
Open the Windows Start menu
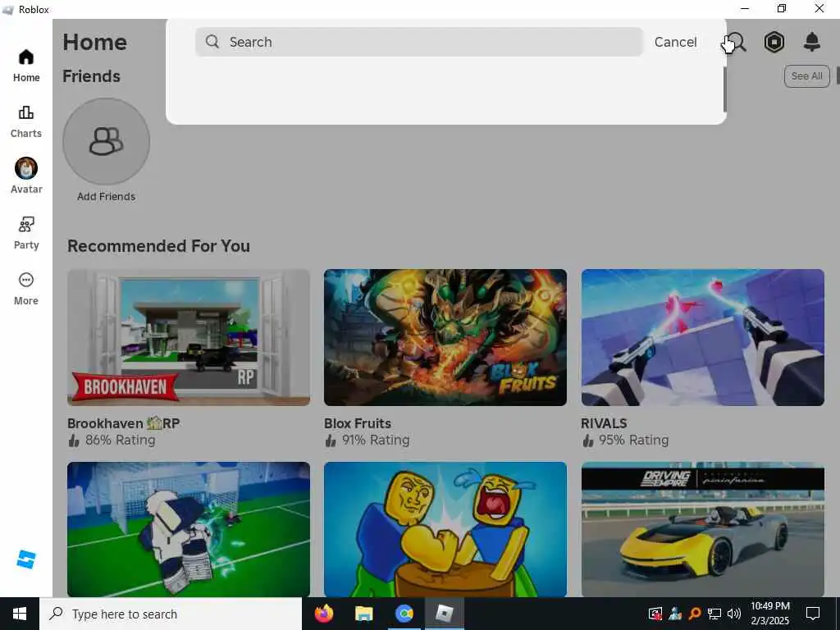[x=20, y=614]
